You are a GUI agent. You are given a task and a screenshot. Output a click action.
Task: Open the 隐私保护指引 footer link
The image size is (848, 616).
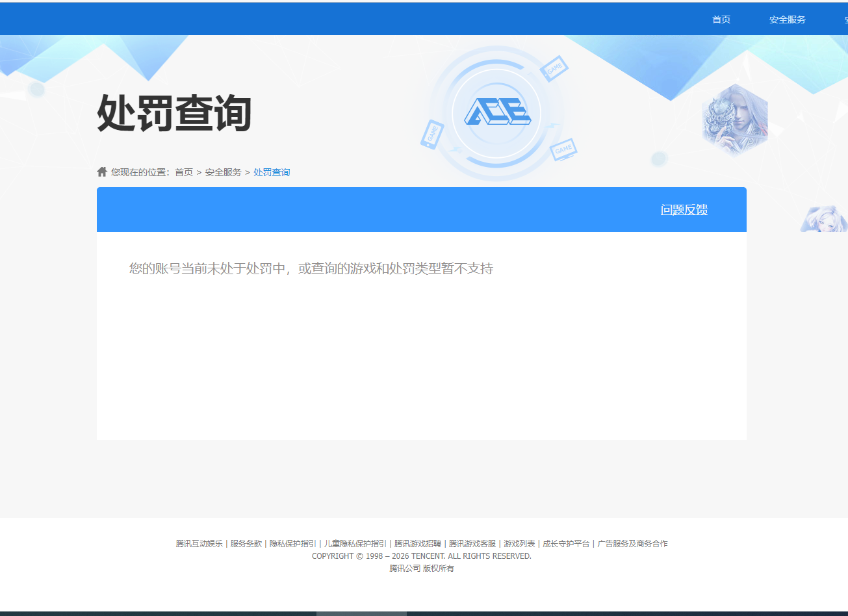click(293, 544)
